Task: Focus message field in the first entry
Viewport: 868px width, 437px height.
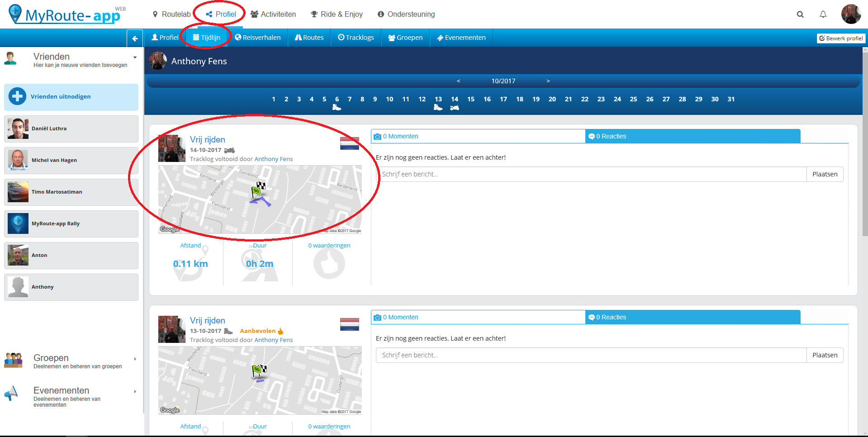Action: point(591,174)
